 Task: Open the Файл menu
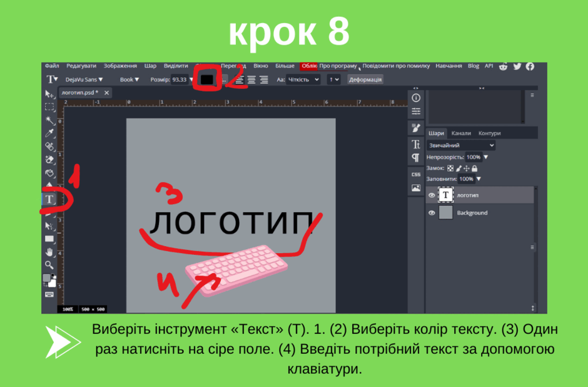coord(52,66)
